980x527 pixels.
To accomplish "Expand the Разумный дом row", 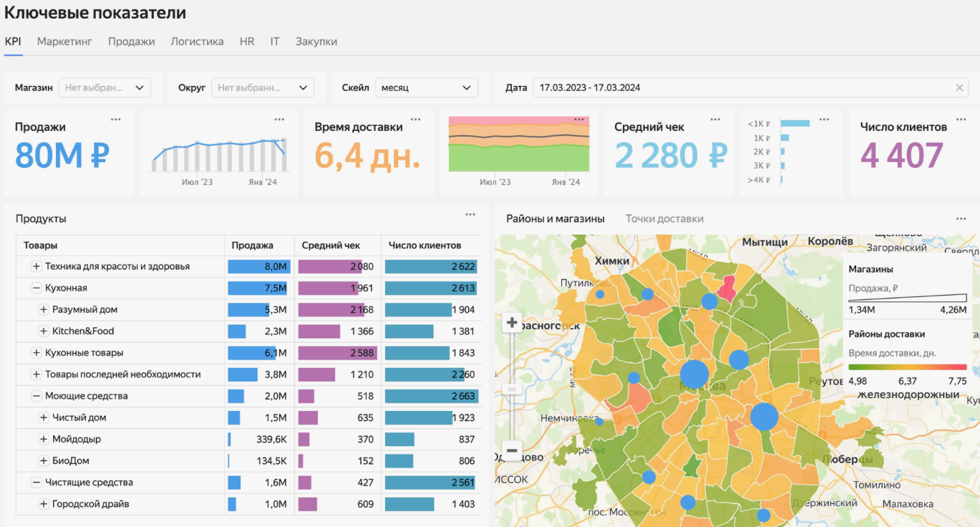I will coord(43,310).
